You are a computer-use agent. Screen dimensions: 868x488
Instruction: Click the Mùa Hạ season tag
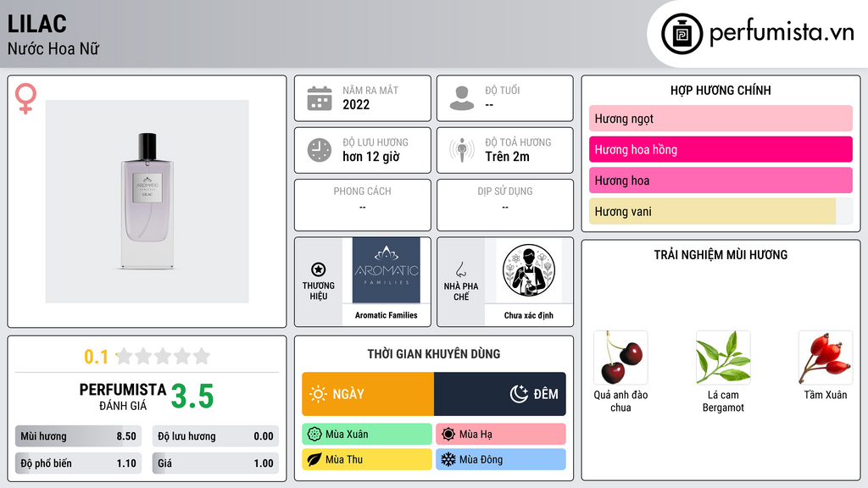pyautogui.click(x=500, y=435)
